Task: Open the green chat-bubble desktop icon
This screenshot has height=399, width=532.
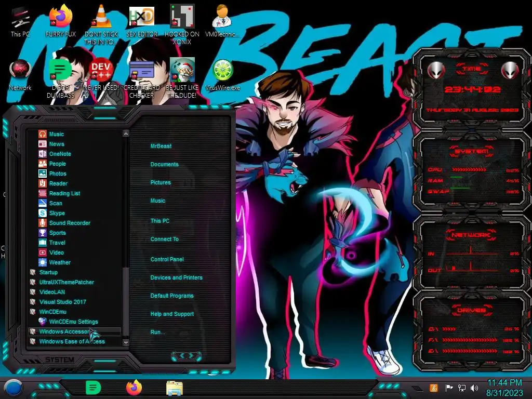Action: coord(60,79)
